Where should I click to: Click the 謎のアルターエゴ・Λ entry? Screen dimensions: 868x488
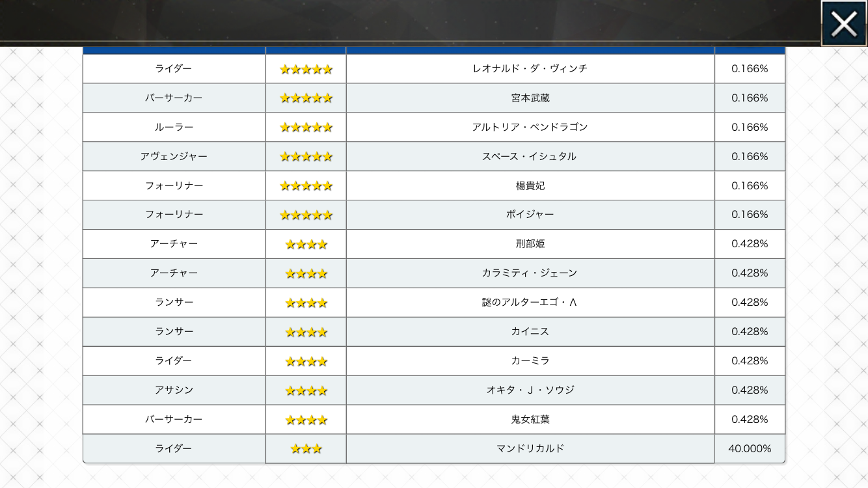(x=530, y=302)
